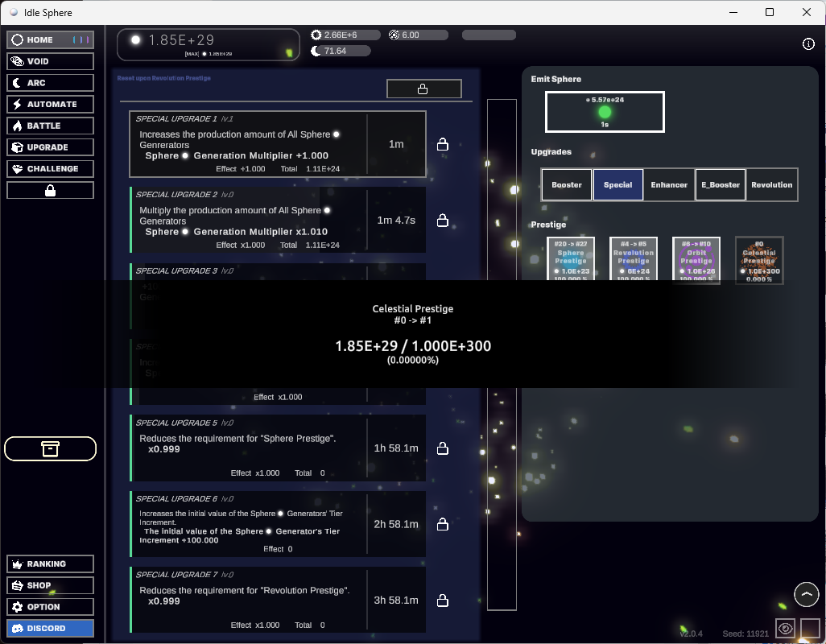
Task: Expand the circular up-arrow near bottom right
Action: click(x=807, y=594)
